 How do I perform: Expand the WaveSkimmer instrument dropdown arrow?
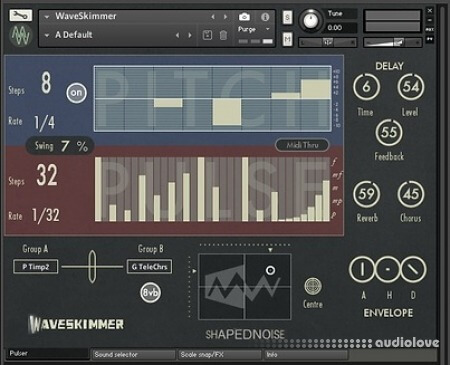[47, 17]
